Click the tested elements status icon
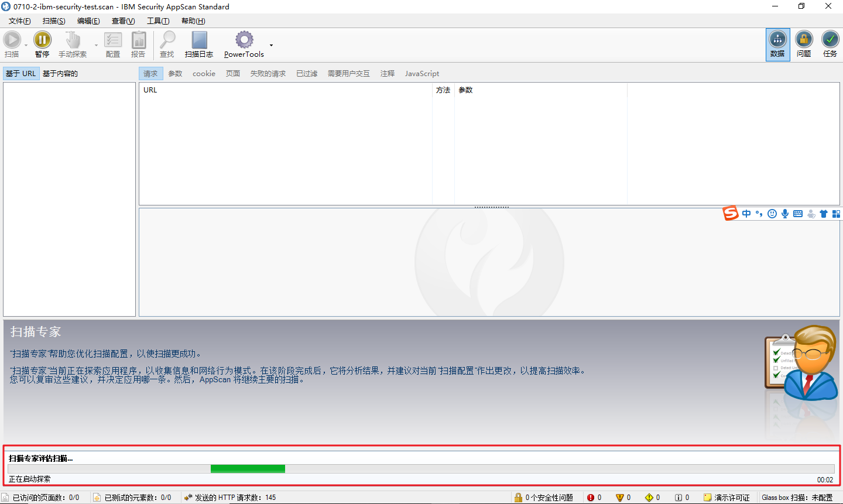The height and width of the screenshot is (504, 843). 97,498
